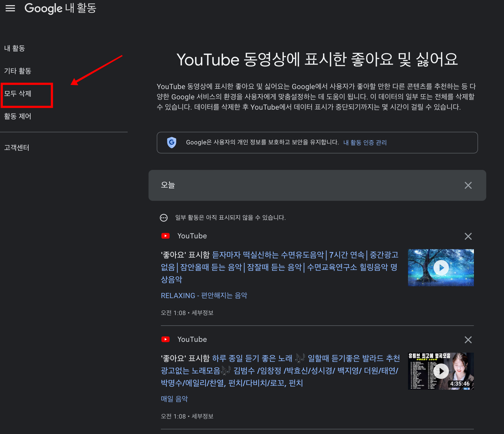The image size is (504, 434).
Task: Click the first YouTube logo icon
Action: (x=166, y=236)
